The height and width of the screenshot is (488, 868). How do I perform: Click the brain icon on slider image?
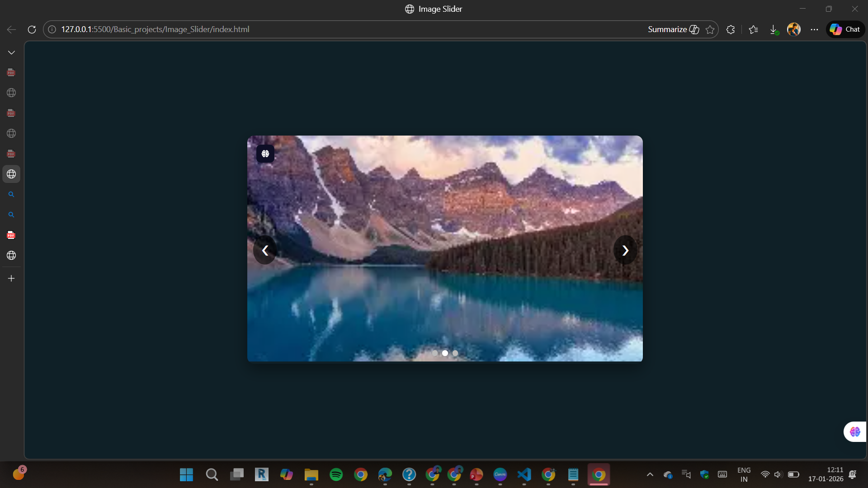(x=265, y=154)
